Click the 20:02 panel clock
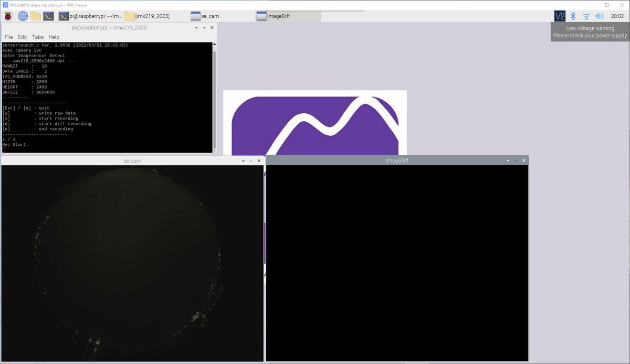This screenshot has width=630, height=364. (x=617, y=16)
